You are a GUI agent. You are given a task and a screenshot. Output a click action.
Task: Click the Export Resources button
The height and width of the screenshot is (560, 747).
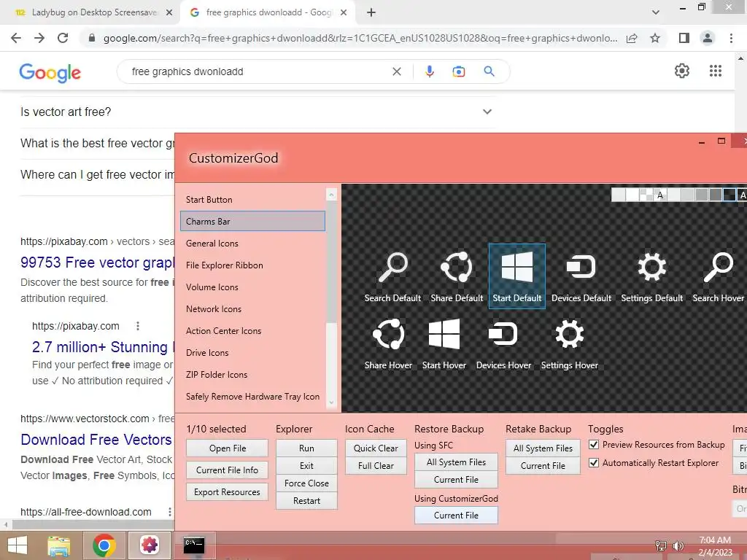tap(228, 492)
